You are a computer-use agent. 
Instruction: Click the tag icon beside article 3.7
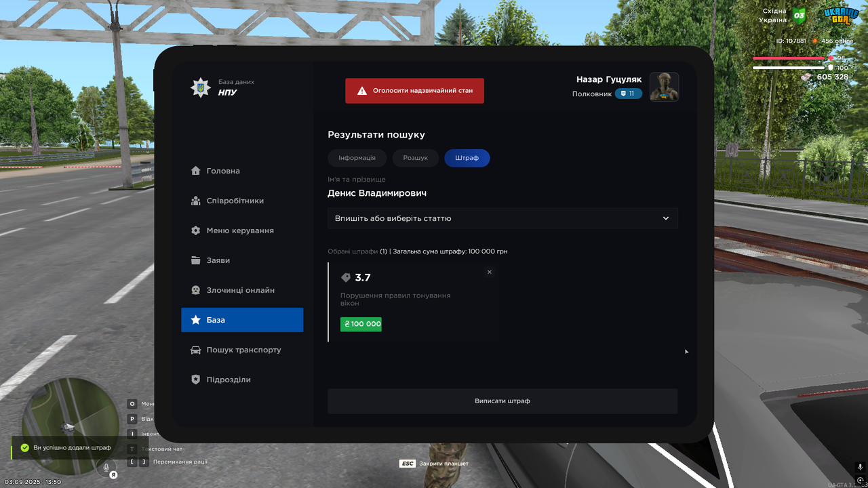point(346,278)
